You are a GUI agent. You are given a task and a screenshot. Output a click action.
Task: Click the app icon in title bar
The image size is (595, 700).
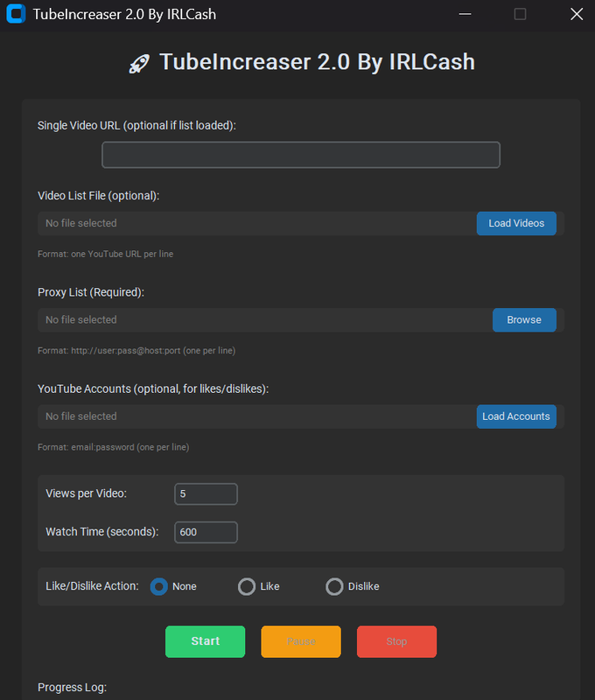click(16, 14)
